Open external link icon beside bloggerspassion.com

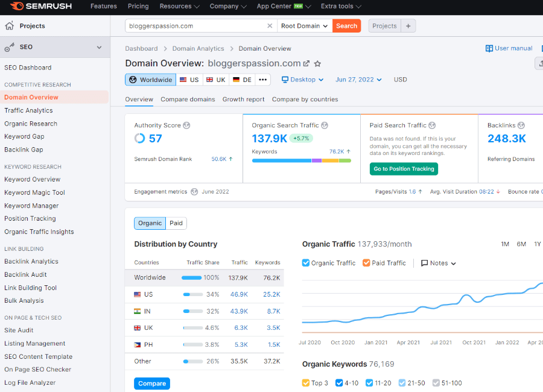coord(306,64)
